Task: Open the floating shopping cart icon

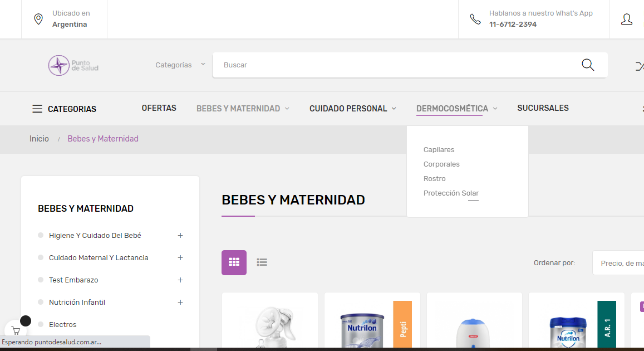Action: click(16, 330)
